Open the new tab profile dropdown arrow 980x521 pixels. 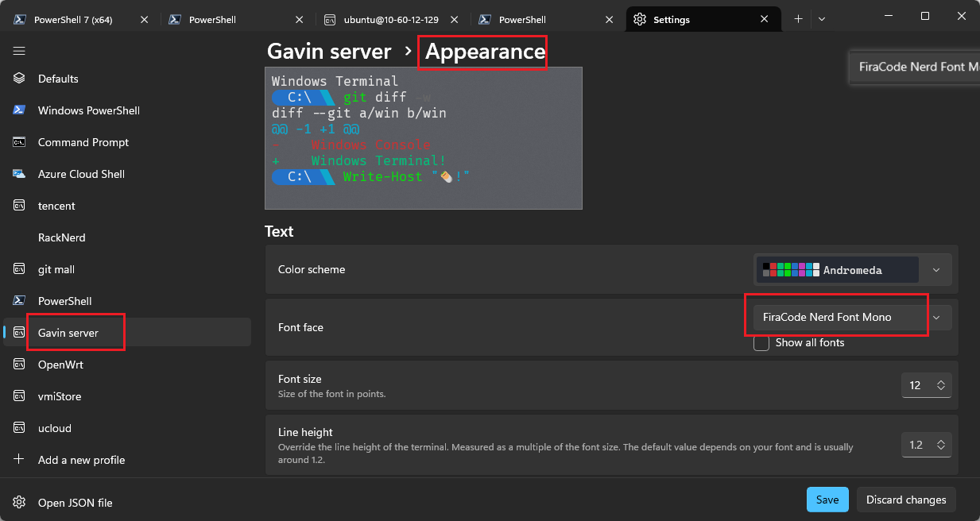pos(822,19)
